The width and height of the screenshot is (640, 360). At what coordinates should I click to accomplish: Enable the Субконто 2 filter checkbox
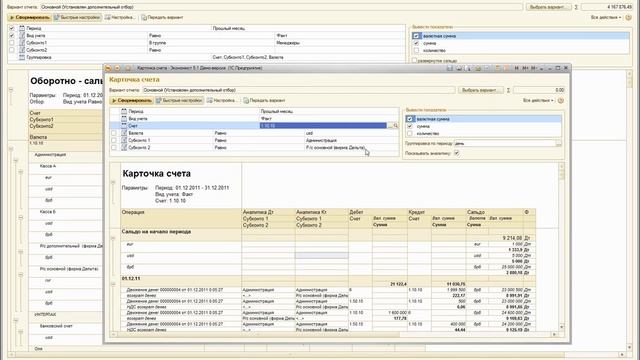tap(114, 147)
